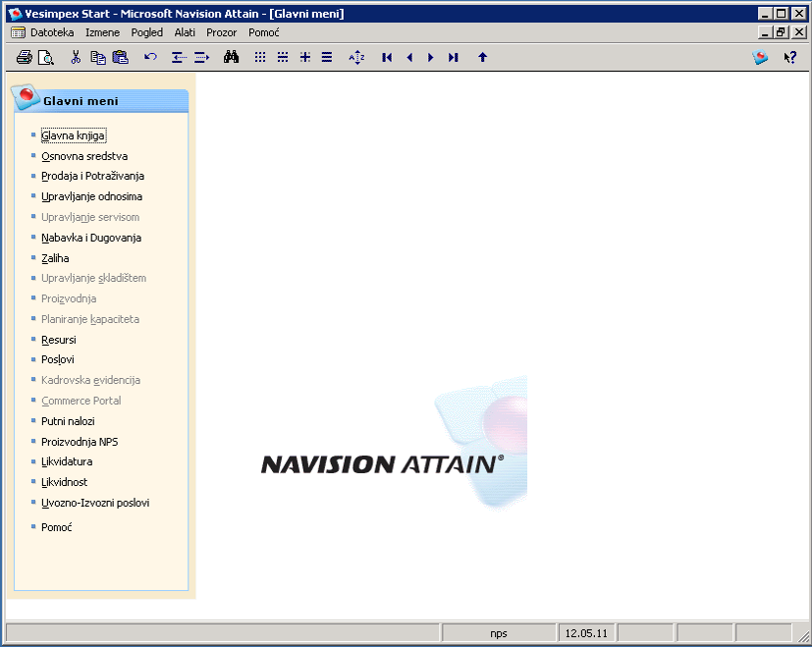Open the Pomoć menu in menu bar
This screenshot has height=647, width=812.
pos(263,32)
